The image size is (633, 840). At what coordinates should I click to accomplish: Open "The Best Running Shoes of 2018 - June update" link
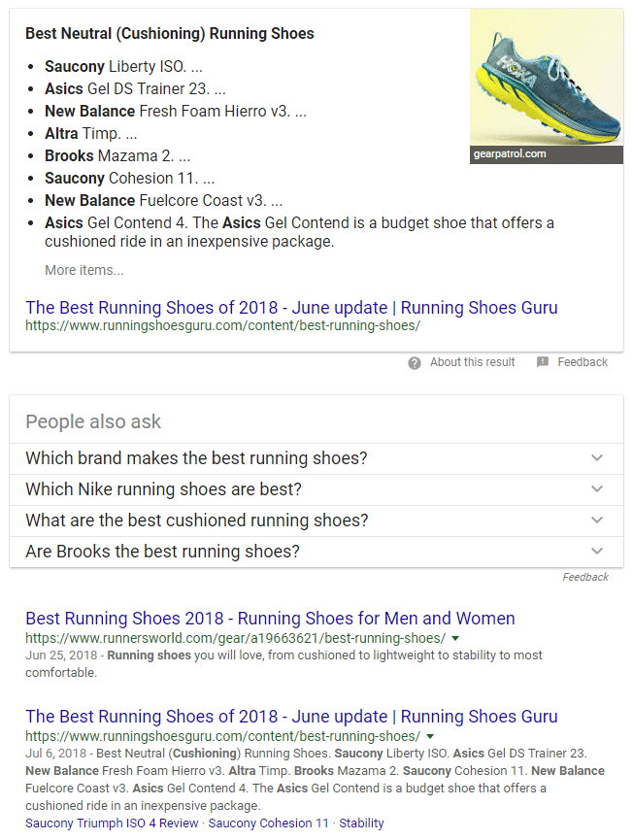291,307
